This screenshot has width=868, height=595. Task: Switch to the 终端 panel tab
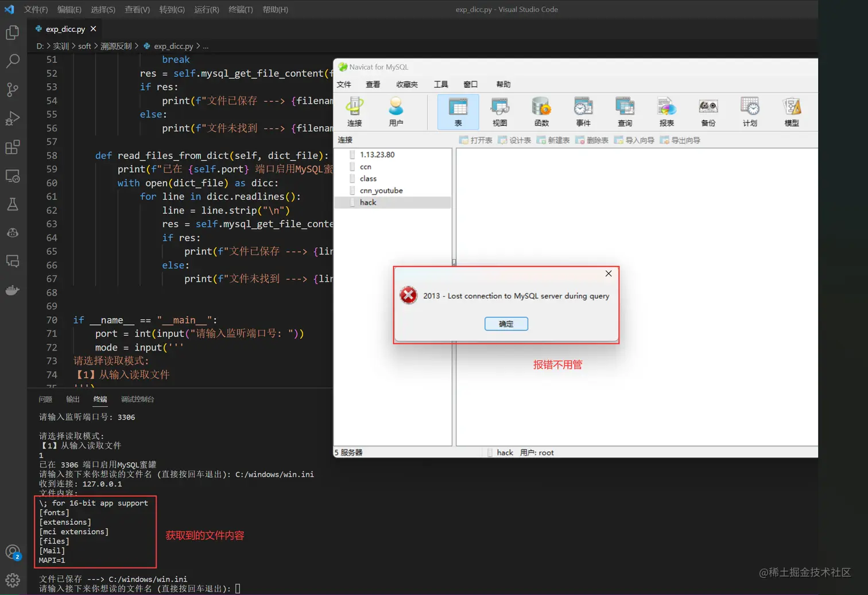pos(100,399)
